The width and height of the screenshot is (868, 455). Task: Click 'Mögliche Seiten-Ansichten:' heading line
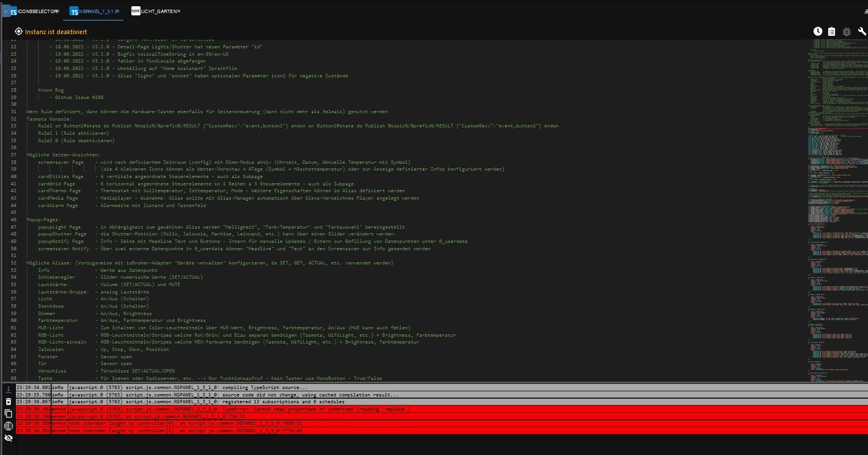[x=64, y=155]
